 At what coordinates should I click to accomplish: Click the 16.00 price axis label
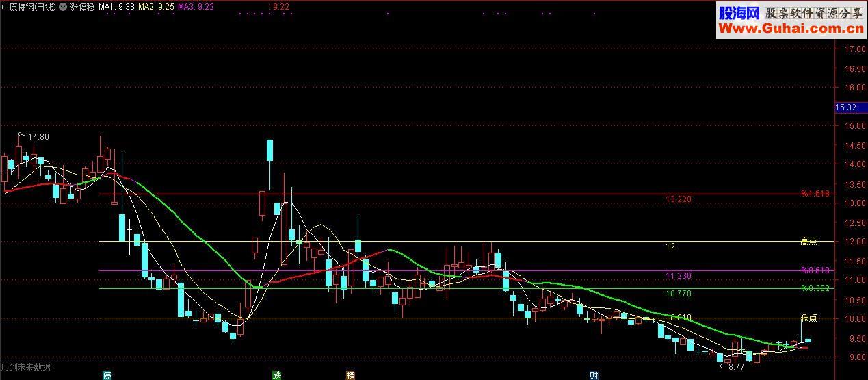pyautogui.click(x=855, y=88)
